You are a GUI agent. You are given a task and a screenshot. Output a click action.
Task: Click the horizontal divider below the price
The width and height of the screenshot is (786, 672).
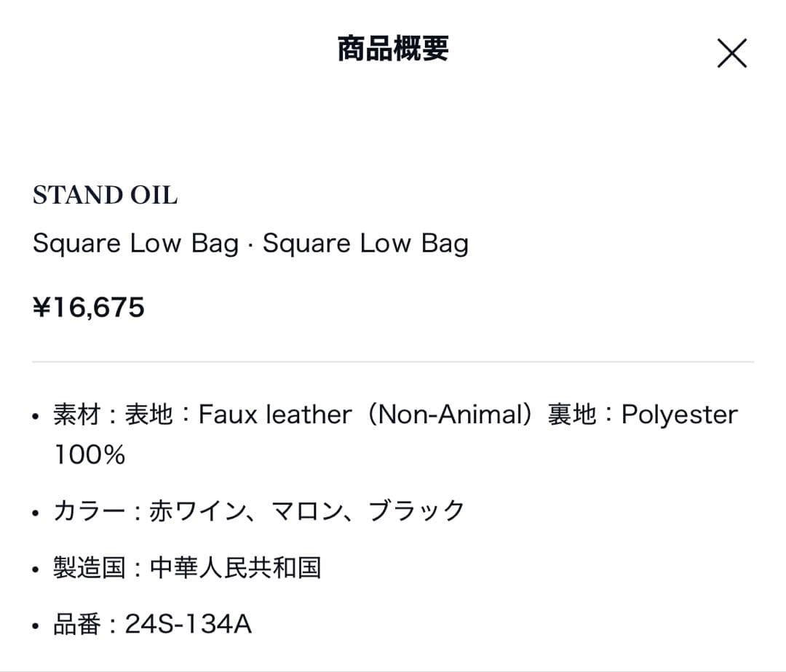(393, 359)
